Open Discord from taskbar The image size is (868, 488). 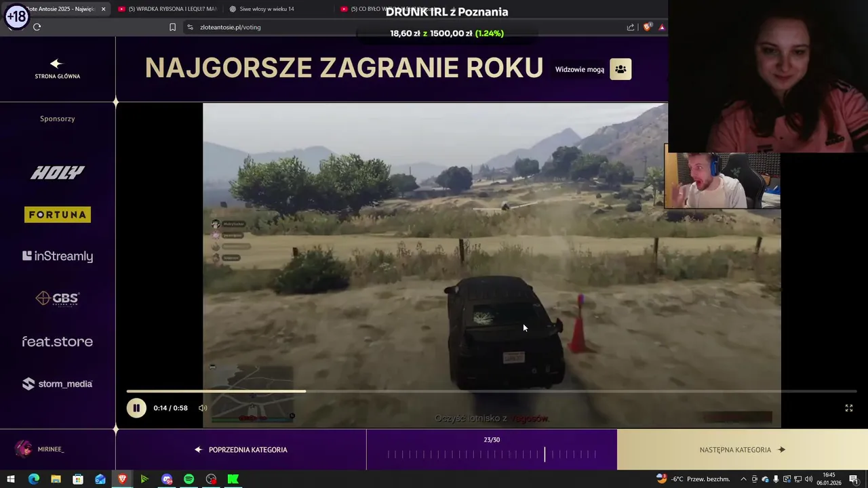pyautogui.click(x=167, y=479)
